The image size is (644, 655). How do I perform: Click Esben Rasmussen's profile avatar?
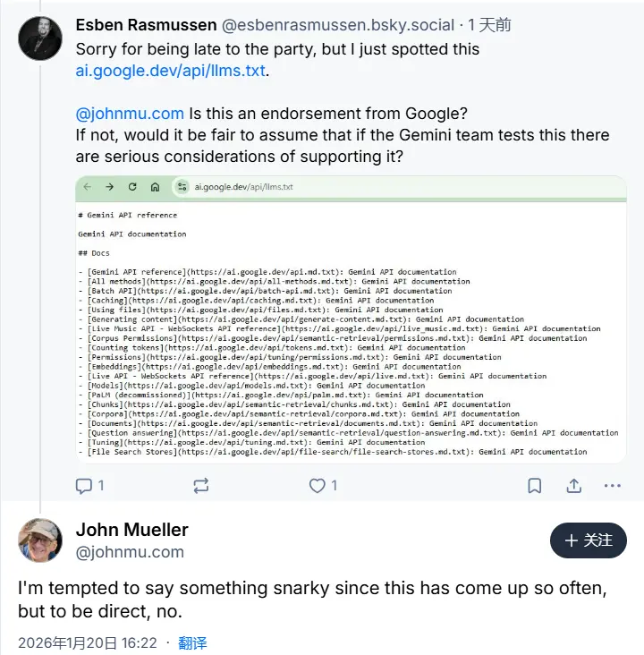[x=40, y=37]
